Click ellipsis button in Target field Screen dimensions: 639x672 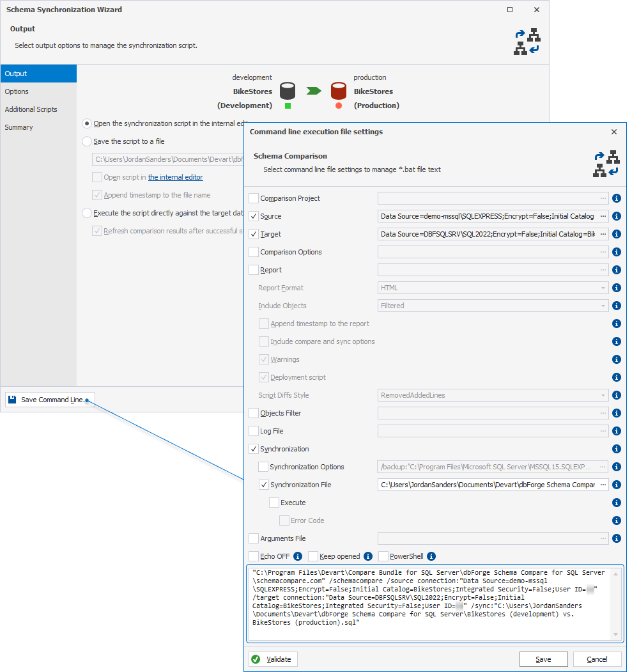tap(603, 234)
